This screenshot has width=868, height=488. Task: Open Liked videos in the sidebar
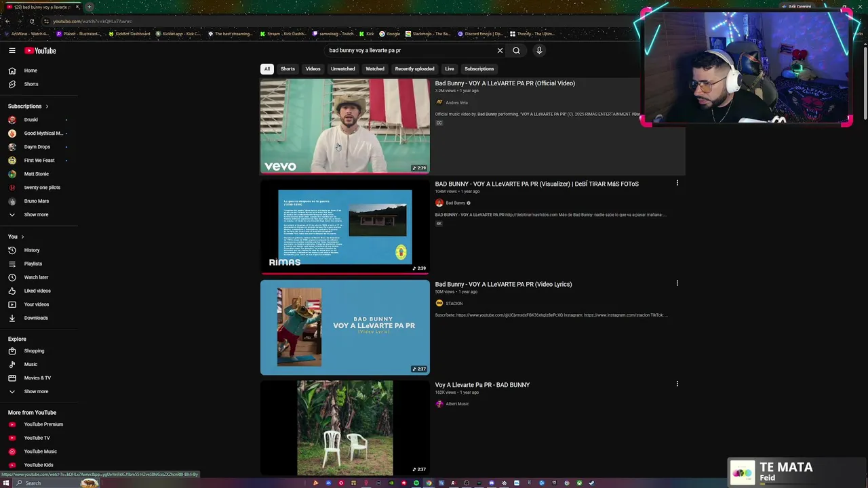38,291
